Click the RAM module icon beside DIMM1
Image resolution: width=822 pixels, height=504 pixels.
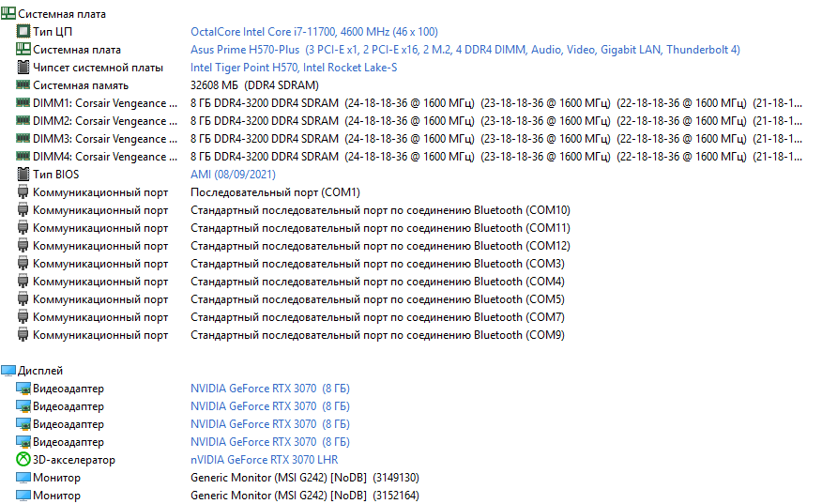click(x=23, y=102)
